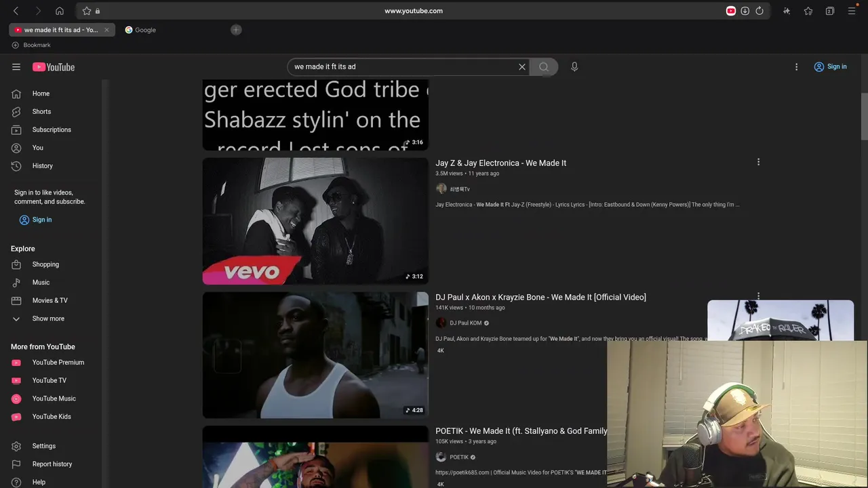This screenshot has height=488, width=868.
Task: Open Subscriptions in sidebar
Action: click(x=52, y=129)
